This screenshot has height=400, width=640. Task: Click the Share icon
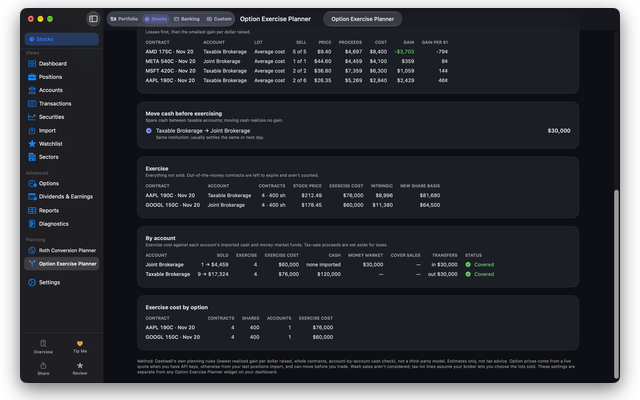point(43,366)
